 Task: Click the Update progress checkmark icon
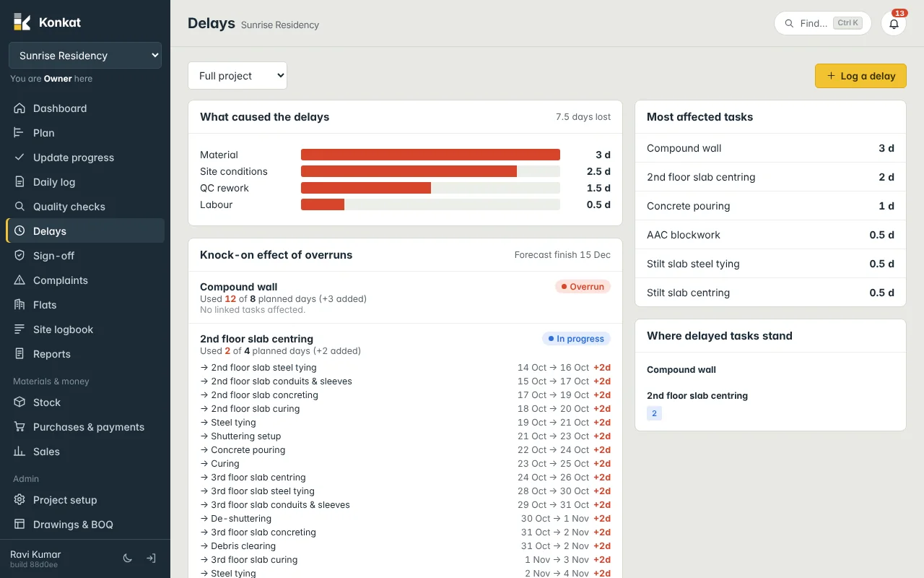(x=19, y=158)
